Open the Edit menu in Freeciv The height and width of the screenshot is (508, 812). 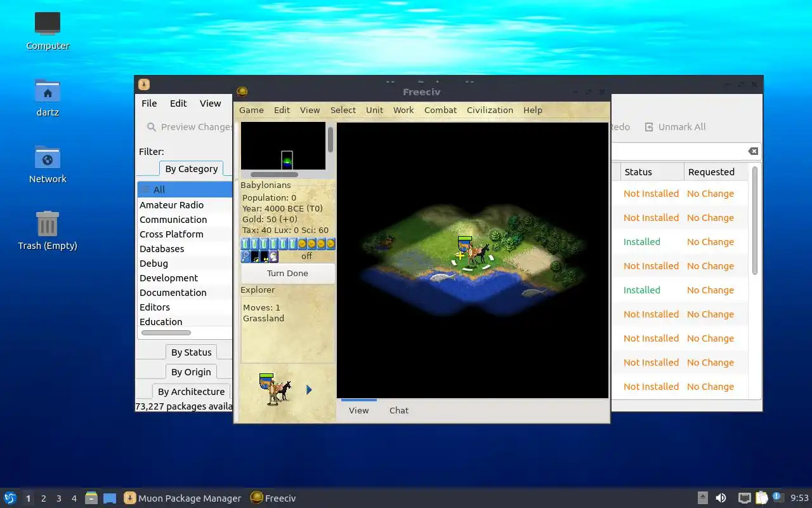[x=282, y=110]
